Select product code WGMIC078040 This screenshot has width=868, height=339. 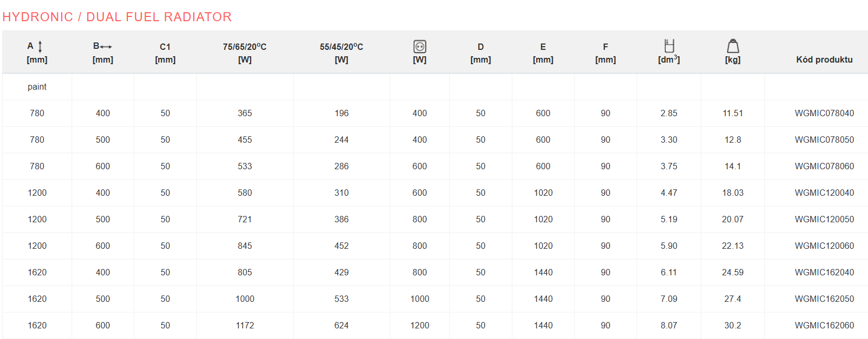pos(824,113)
